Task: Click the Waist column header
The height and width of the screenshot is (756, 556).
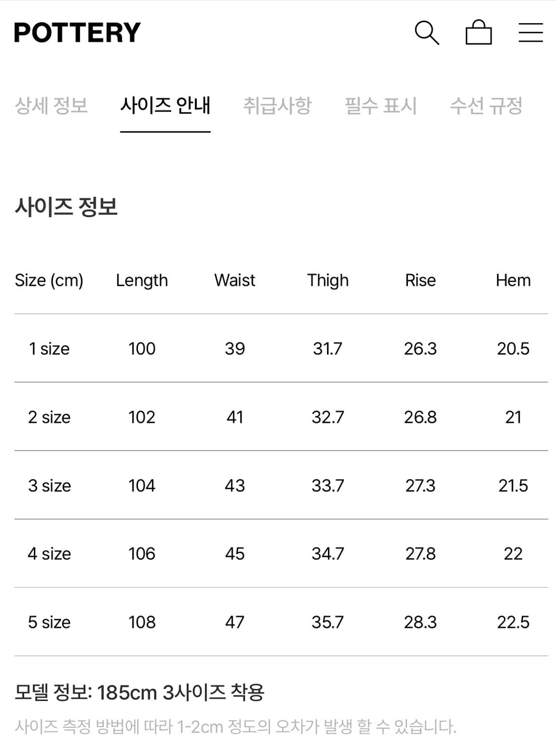Action: click(x=235, y=280)
